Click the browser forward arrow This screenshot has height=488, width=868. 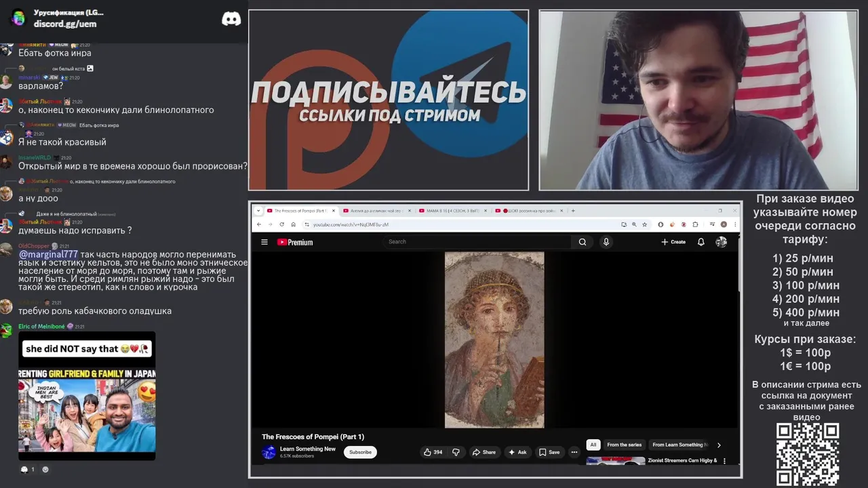[x=269, y=224]
